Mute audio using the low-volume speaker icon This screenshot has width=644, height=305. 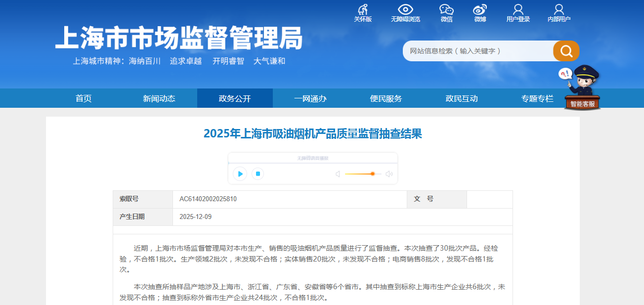pyautogui.click(x=338, y=174)
